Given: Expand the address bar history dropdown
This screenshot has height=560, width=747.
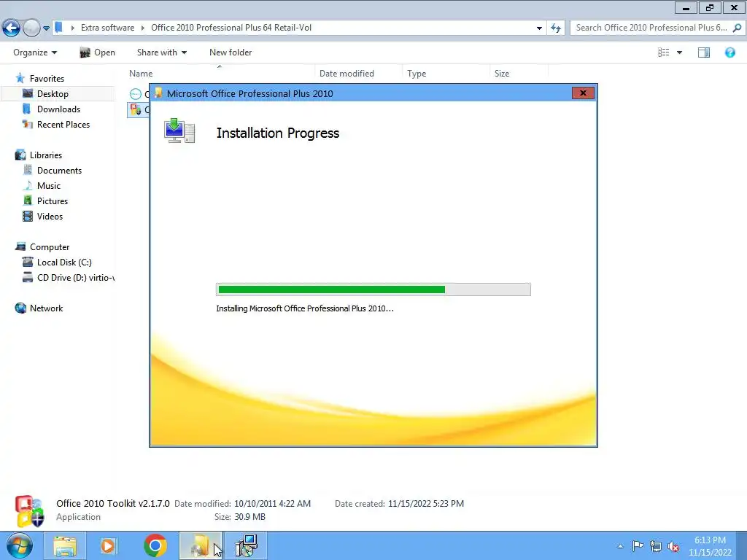Looking at the screenshot, I should point(539,28).
